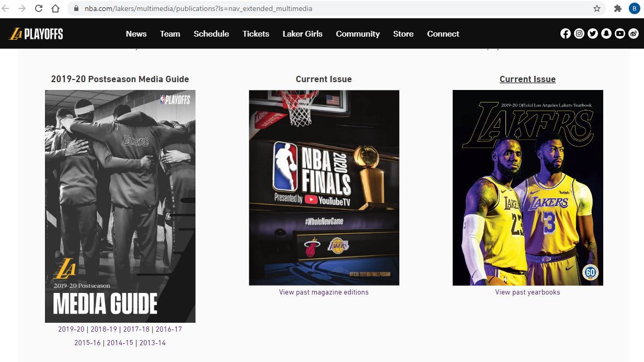Open the Lakers Snapchat icon
644x362 pixels.
[x=606, y=33]
